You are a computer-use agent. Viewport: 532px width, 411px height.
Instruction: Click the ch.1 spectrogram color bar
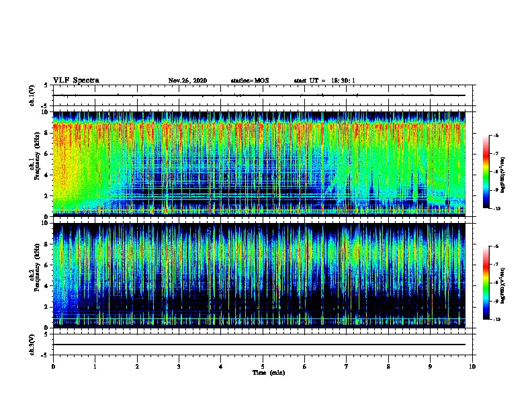(x=486, y=172)
